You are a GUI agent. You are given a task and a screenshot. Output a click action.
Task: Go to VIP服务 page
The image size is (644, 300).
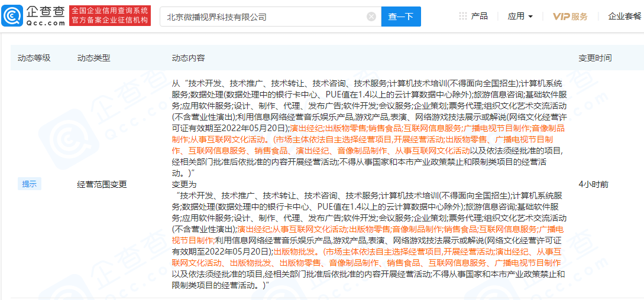pyautogui.click(x=570, y=17)
